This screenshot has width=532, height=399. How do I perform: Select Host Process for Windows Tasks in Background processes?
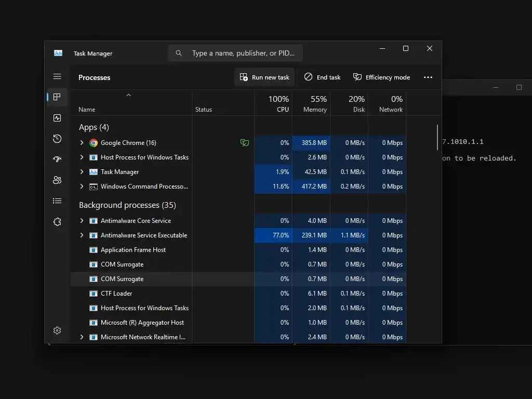click(144, 308)
